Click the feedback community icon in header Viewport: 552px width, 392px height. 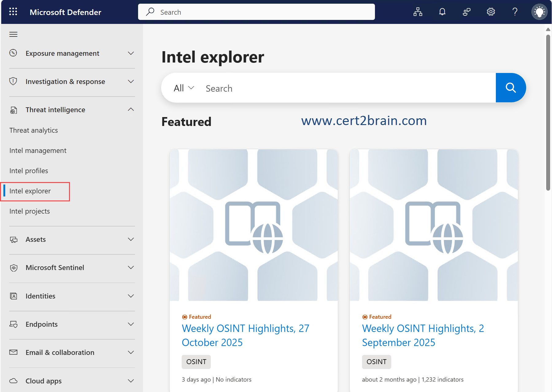pos(466,12)
